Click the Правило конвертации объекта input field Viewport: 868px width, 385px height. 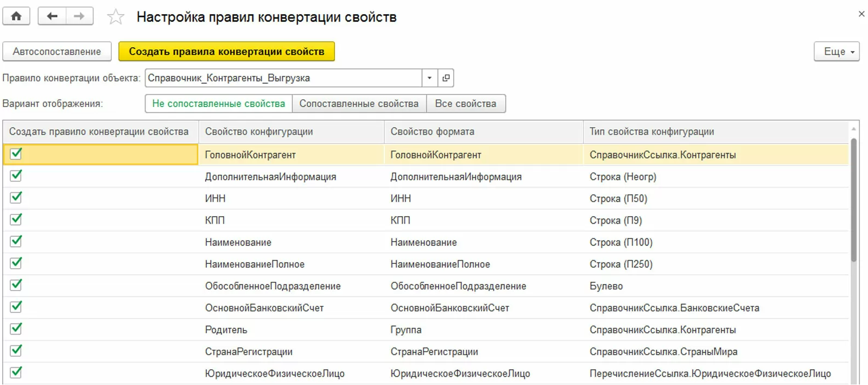click(282, 78)
